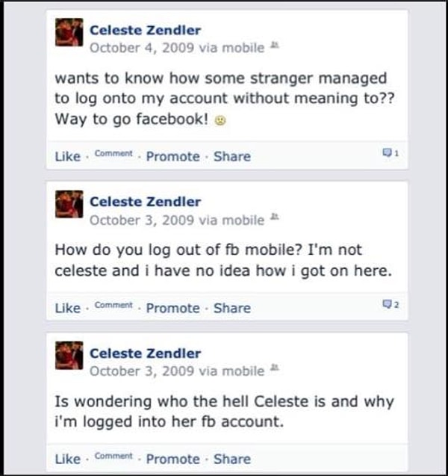
Task: Promote the 'Is wondering who the hell Celeste is' post
Action: pyautogui.click(x=172, y=459)
